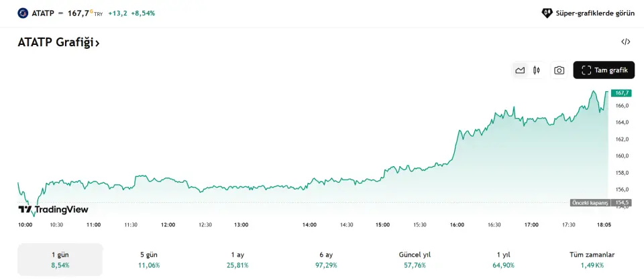Click the Önceki kapanış price label

pos(590,203)
